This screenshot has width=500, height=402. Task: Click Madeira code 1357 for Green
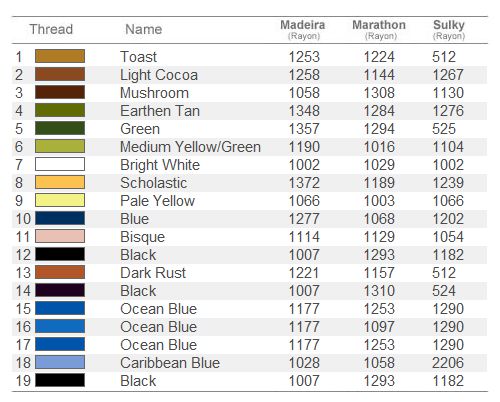click(x=304, y=129)
